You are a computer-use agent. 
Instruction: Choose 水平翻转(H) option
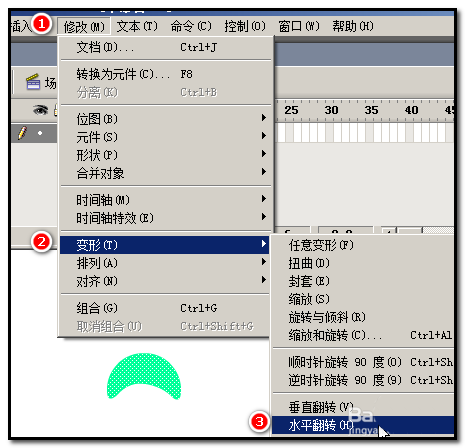(363, 425)
